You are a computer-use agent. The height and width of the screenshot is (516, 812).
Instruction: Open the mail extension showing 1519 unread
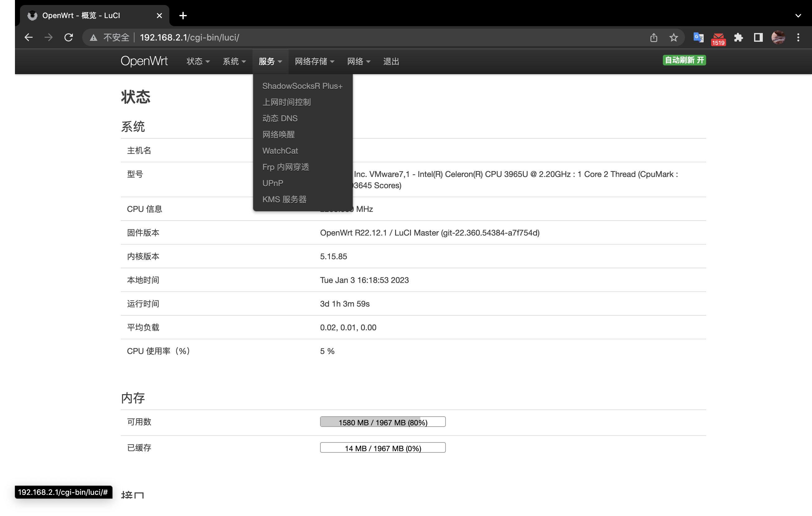click(718, 37)
